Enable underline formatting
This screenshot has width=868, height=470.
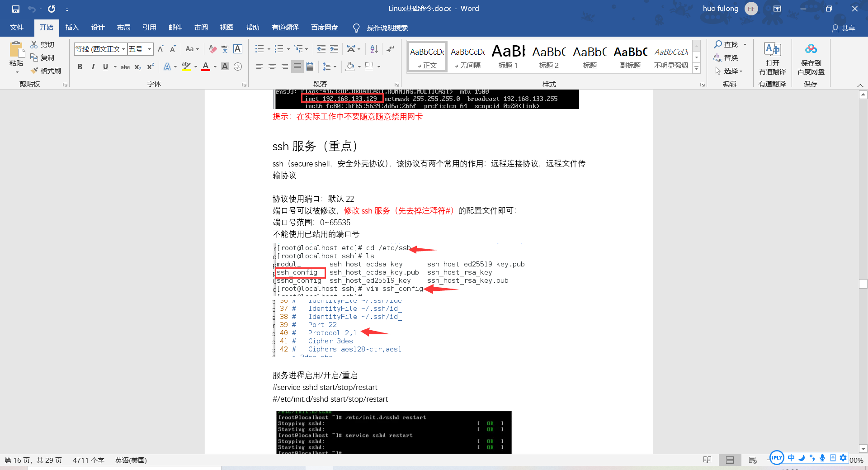(x=104, y=66)
